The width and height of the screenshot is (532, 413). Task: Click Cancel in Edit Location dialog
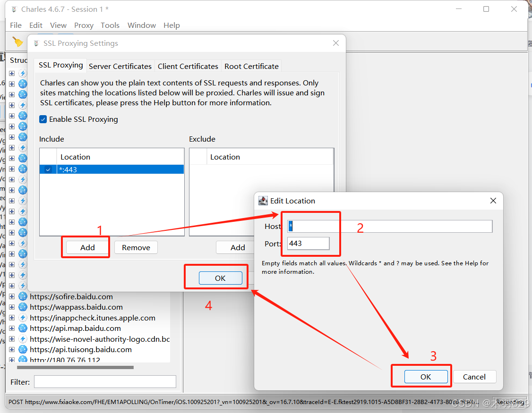(x=474, y=377)
